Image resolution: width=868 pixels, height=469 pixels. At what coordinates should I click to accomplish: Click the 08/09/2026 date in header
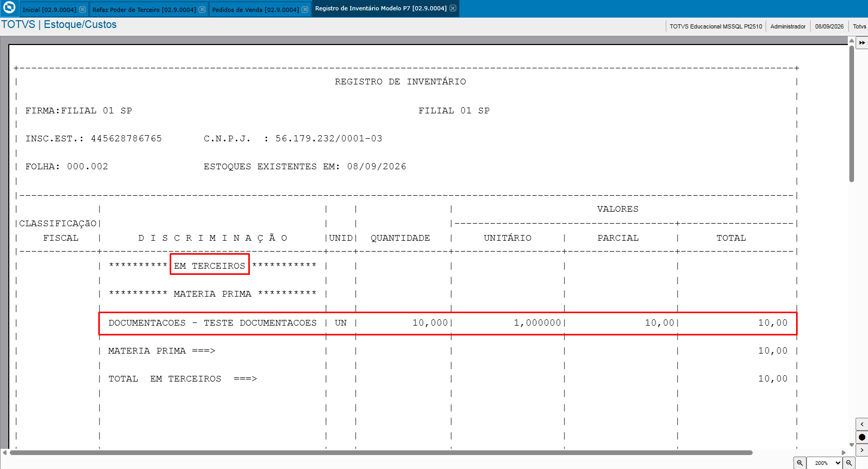click(829, 26)
